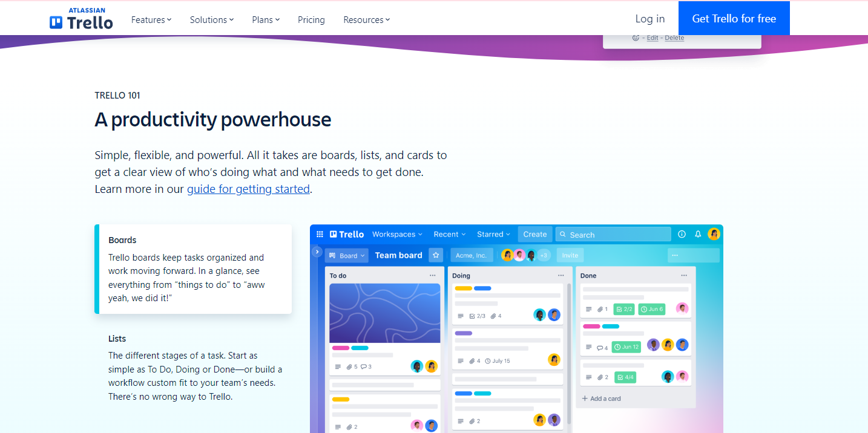Click the Invite button on the board
The height and width of the screenshot is (433, 868).
click(x=570, y=255)
